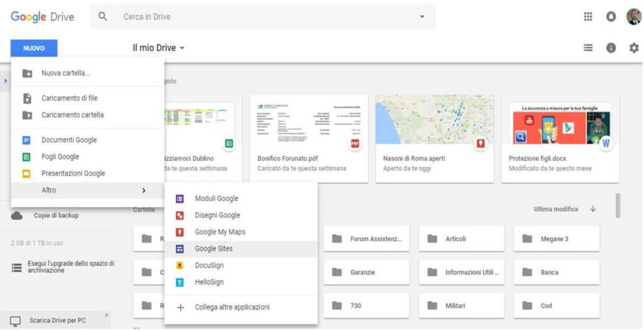Screen dimensions: 644x331
Task: Open the 730 folder
Action: click(367, 306)
